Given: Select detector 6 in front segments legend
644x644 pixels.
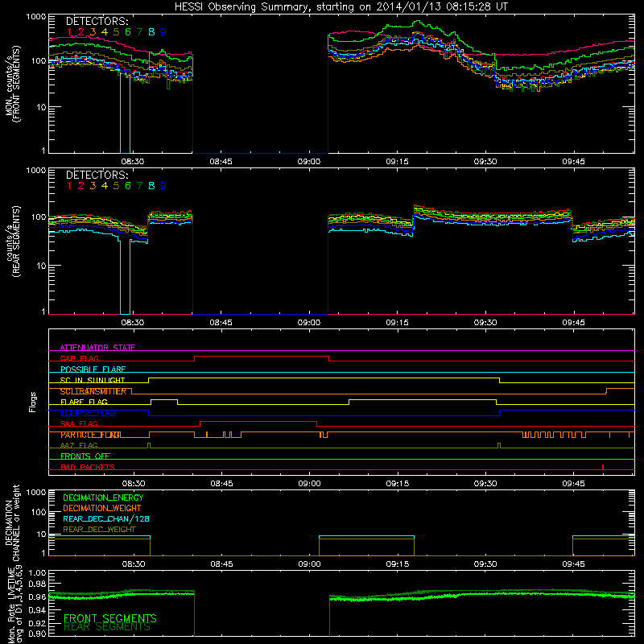Looking at the screenshot, I should (x=128, y=32).
